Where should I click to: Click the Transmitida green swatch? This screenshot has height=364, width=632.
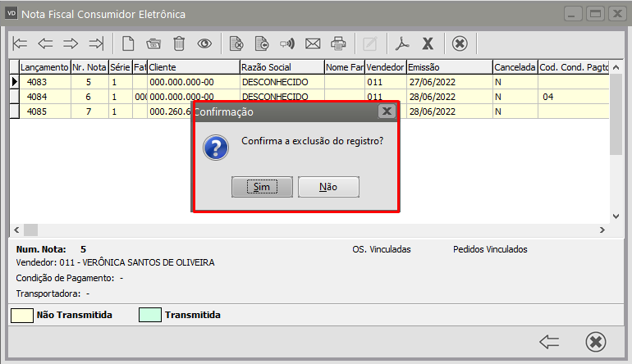pos(150,315)
